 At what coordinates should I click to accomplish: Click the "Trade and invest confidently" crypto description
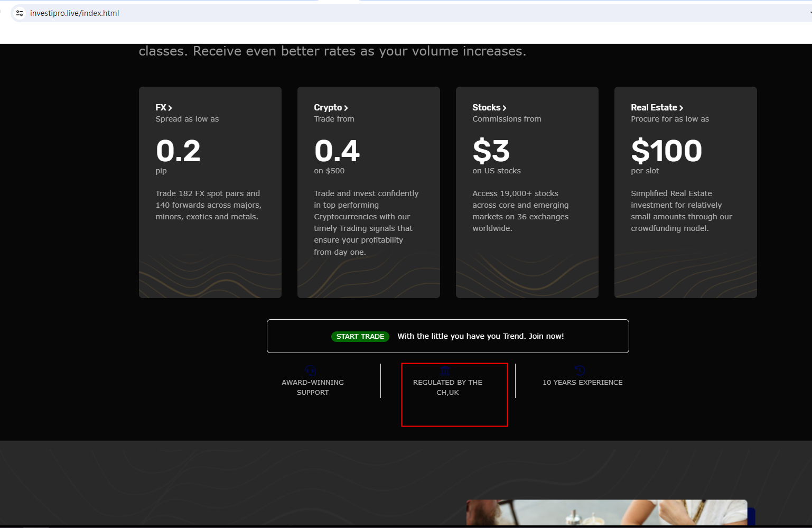pos(366,223)
